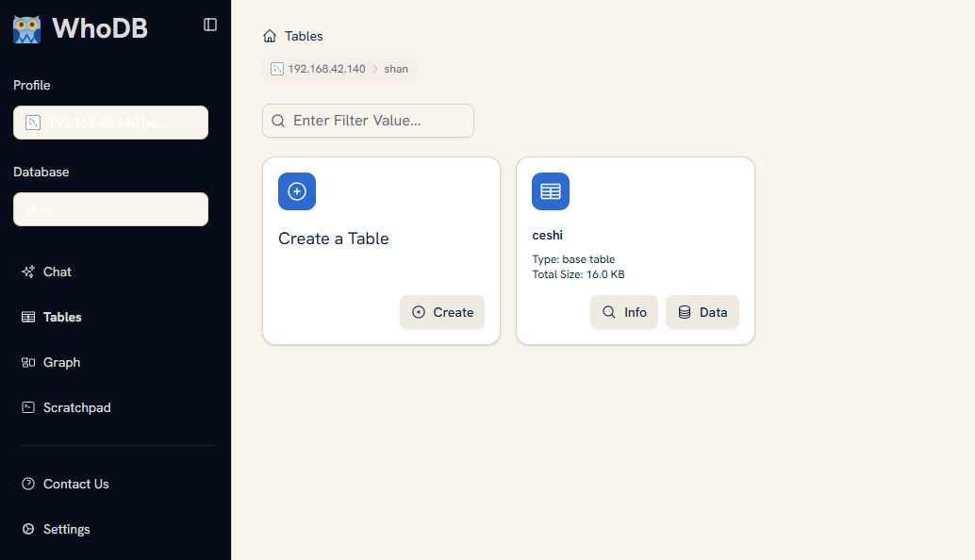Open the Scratchpad page
Viewport: 975px width, 560px height.
click(x=66, y=407)
